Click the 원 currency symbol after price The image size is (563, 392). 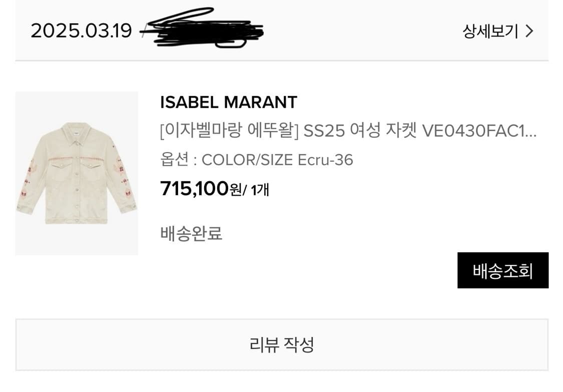click(x=235, y=190)
